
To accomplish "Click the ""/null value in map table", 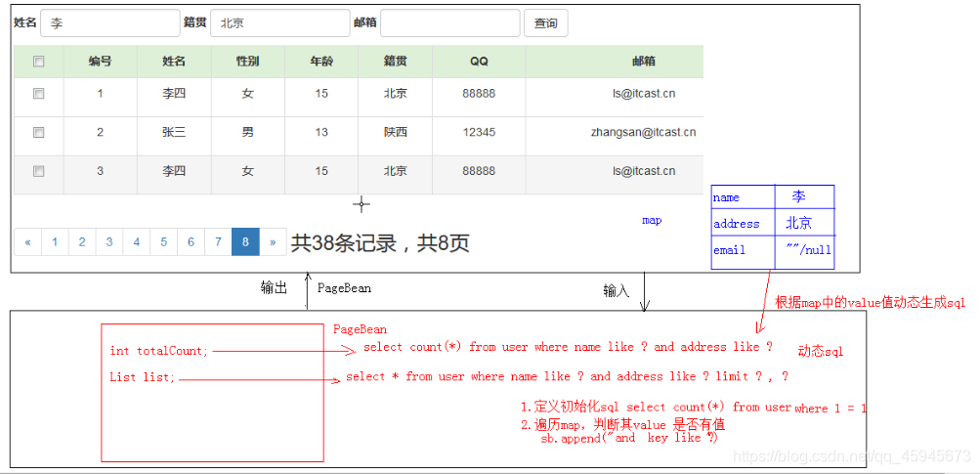I will tap(809, 250).
